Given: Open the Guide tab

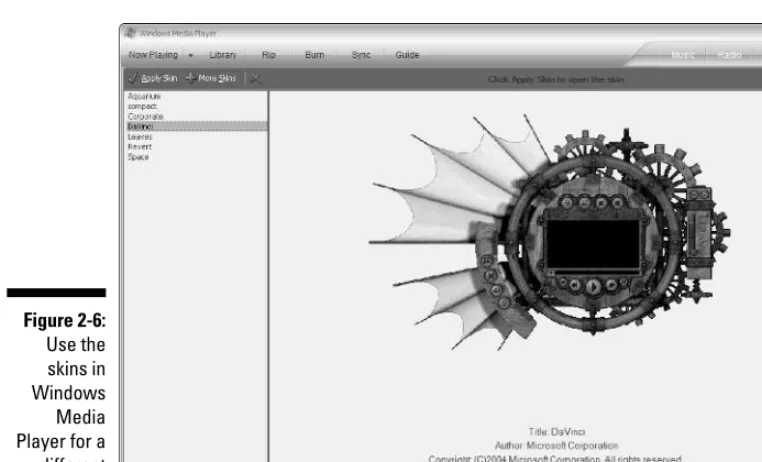Looking at the screenshot, I should click(x=407, y=55).
